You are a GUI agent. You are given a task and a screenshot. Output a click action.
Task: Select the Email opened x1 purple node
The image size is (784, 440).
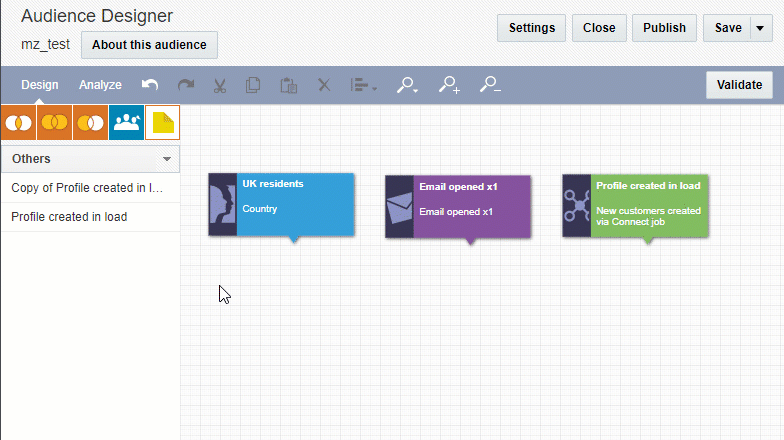(458, 206)
